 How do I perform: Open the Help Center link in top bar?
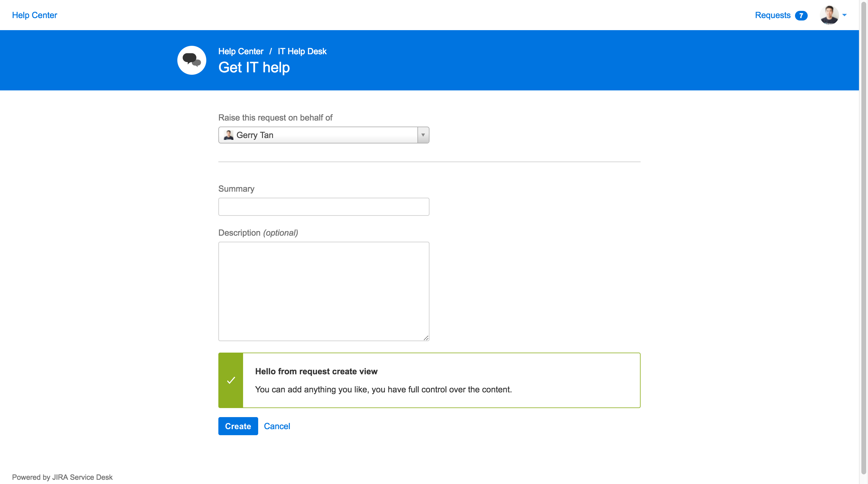click(34, 15)
